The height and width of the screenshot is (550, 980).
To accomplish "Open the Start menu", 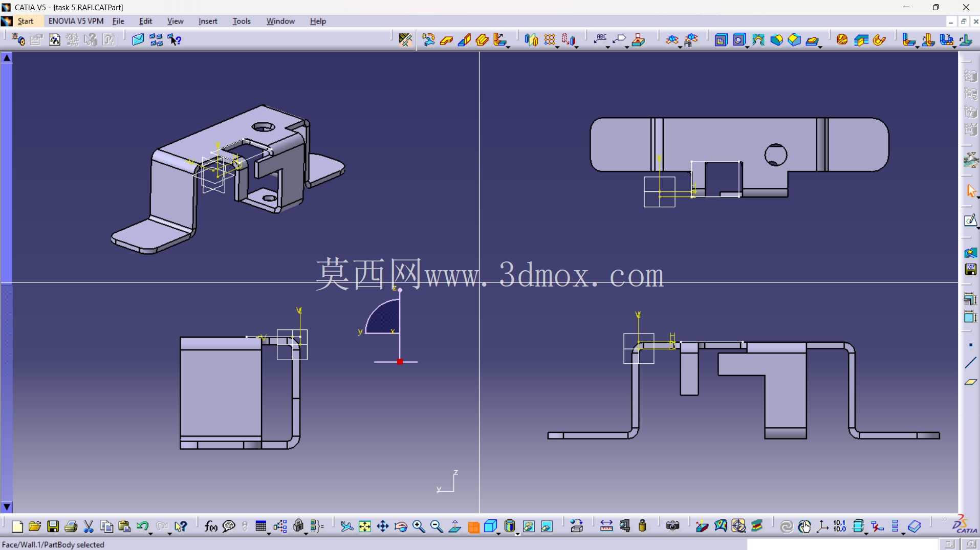I will [26, 21].
